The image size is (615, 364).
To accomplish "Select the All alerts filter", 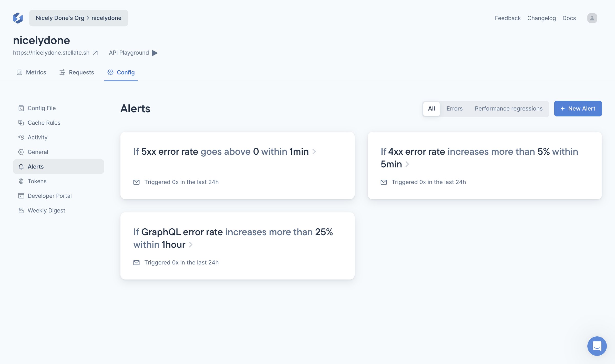I will click(431, 109).
